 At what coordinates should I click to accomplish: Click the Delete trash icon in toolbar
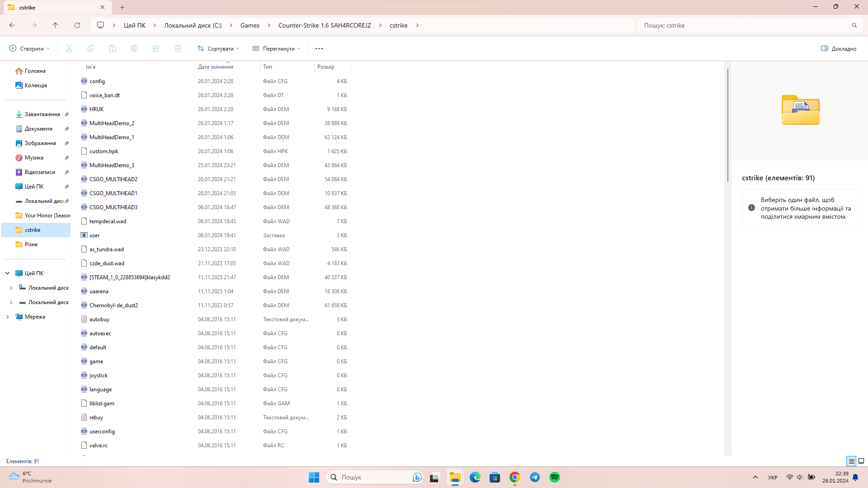tap(178, 48)
